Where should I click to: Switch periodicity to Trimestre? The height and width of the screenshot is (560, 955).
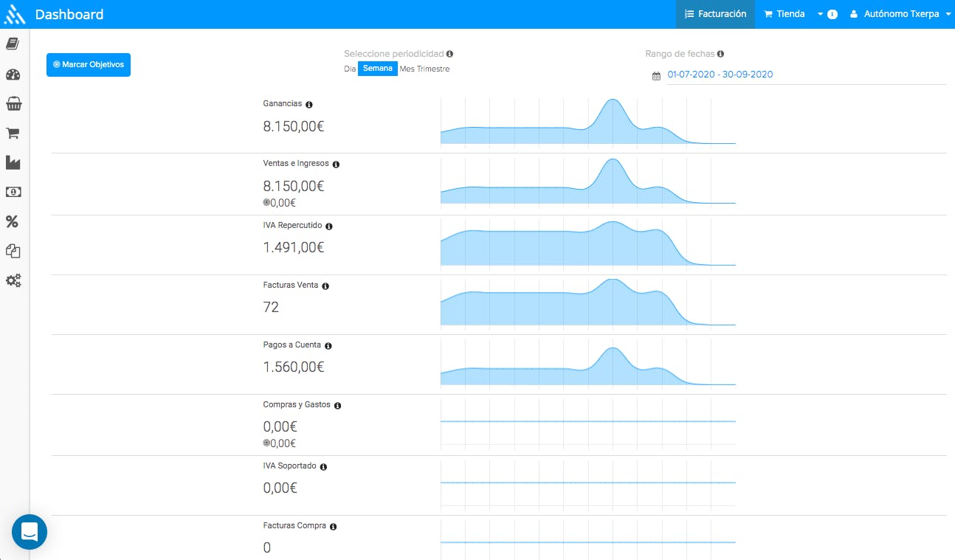click(433, 69)
